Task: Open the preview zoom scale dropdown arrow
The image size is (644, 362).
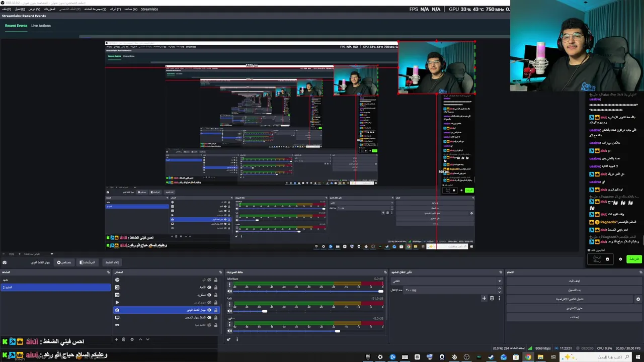Action: point(51,254)
